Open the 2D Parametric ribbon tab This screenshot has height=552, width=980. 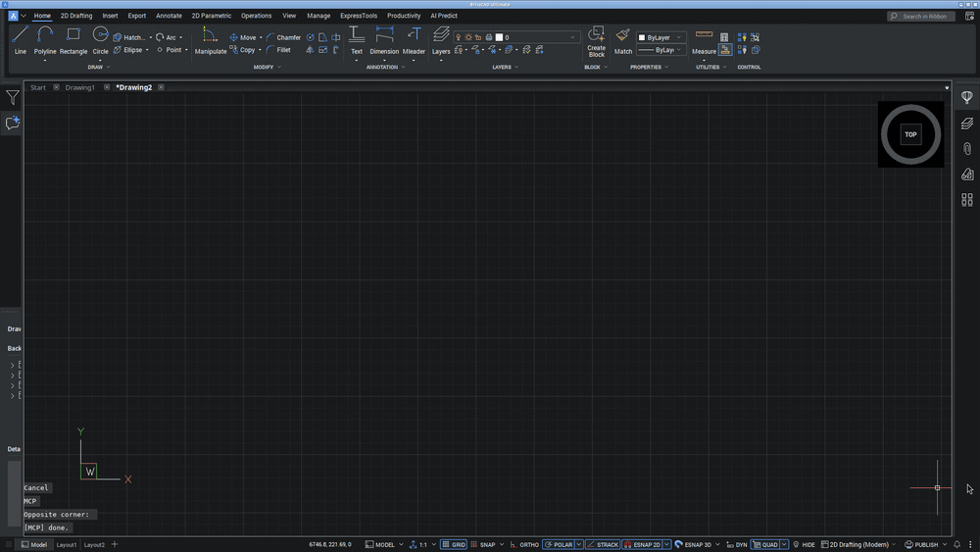[x=212, y=16]
